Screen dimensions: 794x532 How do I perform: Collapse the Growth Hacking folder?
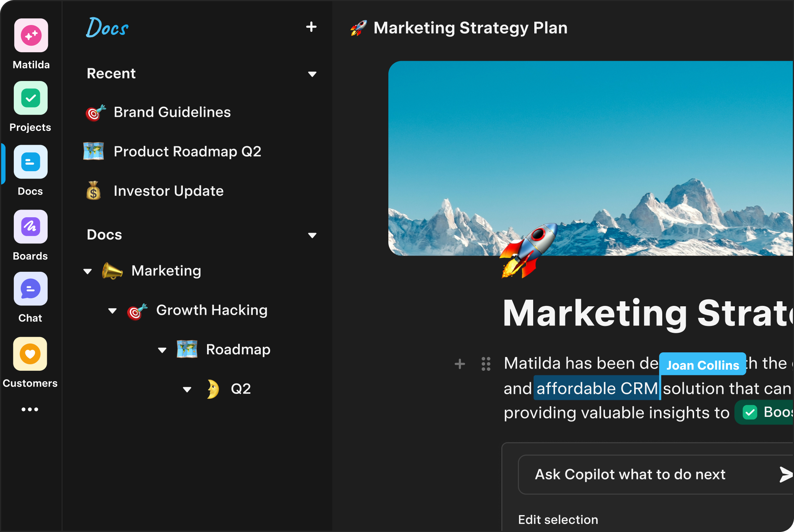113,311
